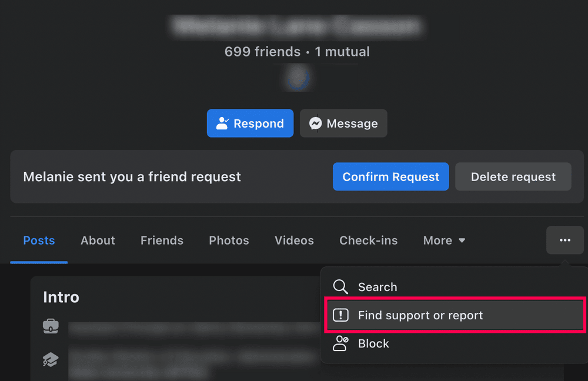Click the friend-request icon on the Respond button
This screenshot has width=588, height=381.
(x=222, y=123)
